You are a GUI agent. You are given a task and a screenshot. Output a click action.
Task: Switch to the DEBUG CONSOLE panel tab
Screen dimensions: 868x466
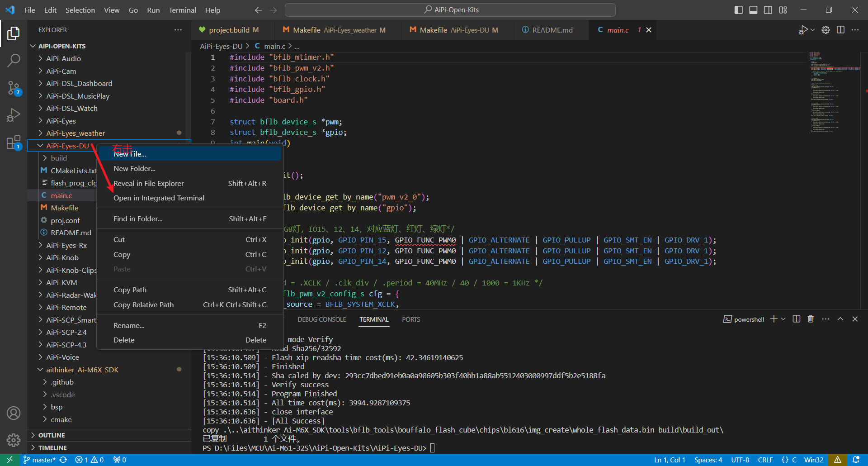tap(322, 319)
